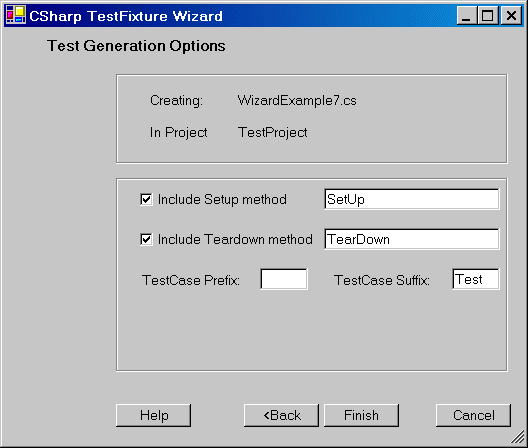This screenshot has height=448, width=528.
Task: Minimize the wizard window
Action: tap(466, 16)
